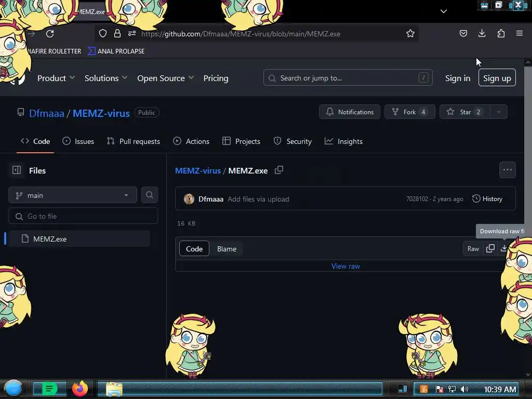Open File Explorer from the taskbar
Image resolution: width=532 pixels, height=399 pixels.
114,389
